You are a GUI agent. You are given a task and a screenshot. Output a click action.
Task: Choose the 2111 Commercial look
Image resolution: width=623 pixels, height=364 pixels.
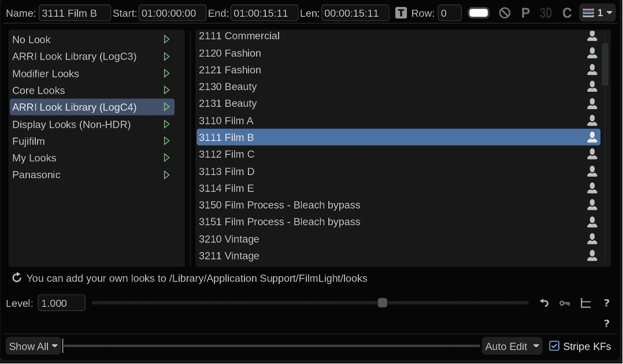tap(398, 36)
